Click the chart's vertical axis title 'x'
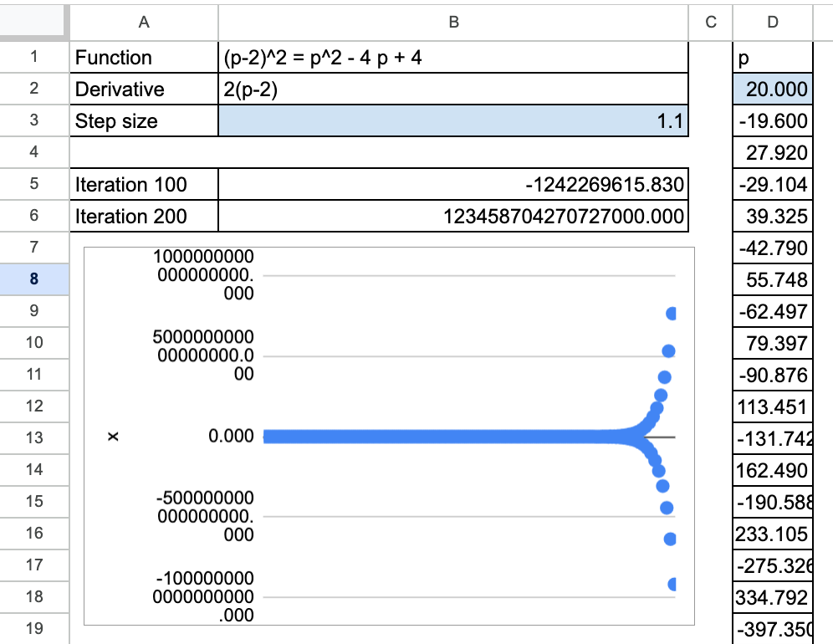 (115, 437)
